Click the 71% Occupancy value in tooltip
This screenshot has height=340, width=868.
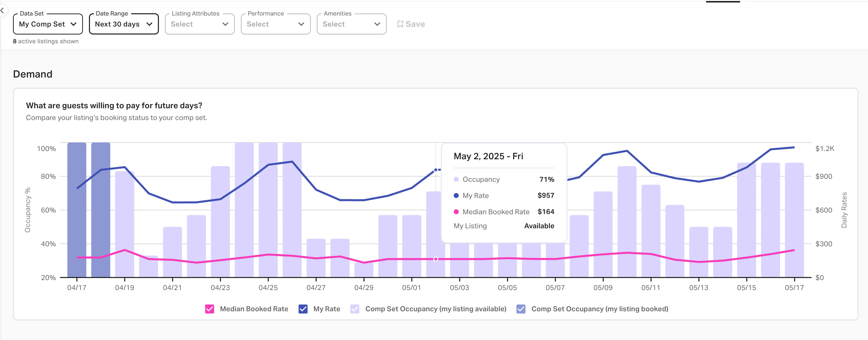pos(547,179)
